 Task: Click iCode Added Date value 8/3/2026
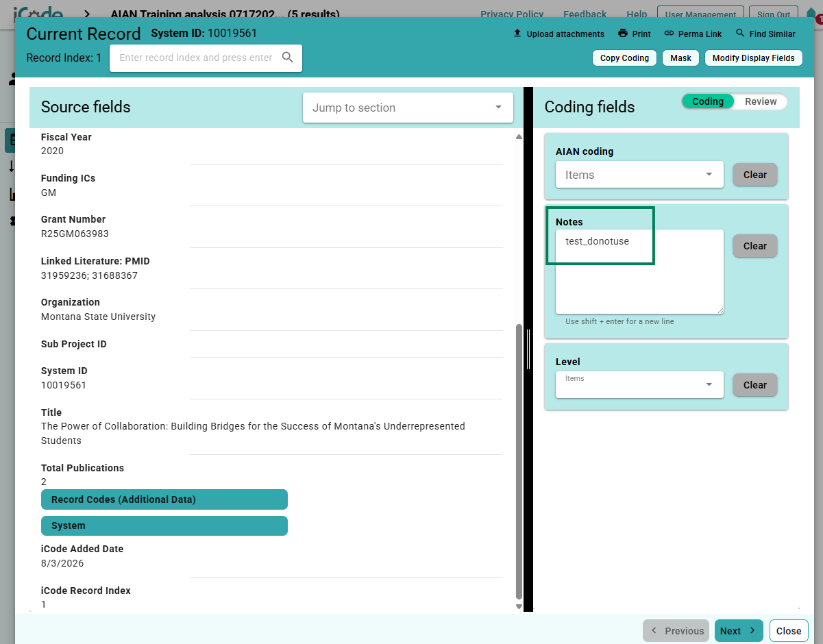[62, 563]
